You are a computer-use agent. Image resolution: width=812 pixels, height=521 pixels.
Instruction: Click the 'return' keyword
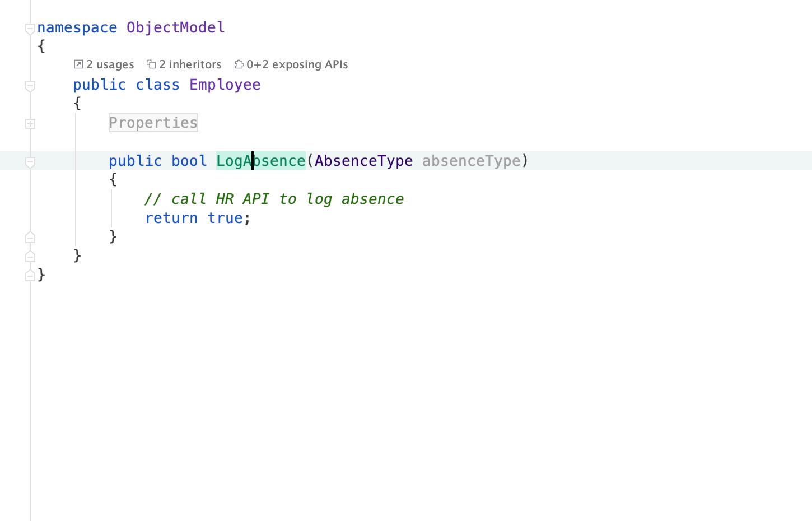point(171,218)
